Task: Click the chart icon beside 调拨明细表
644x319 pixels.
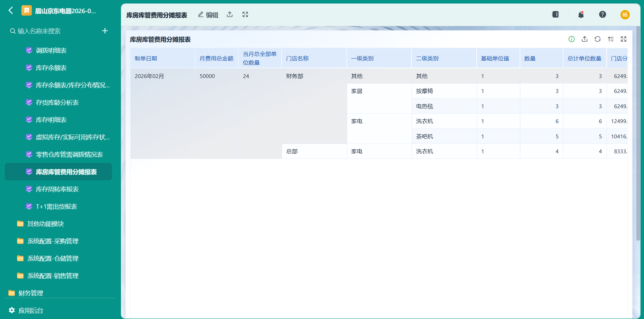Action: (x=29, y=50)
